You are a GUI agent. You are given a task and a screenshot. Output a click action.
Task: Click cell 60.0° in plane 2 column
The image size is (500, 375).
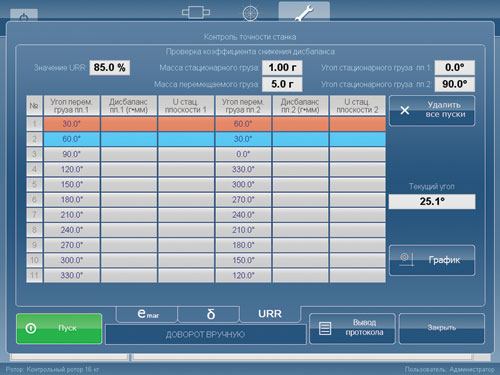[243, 124]
